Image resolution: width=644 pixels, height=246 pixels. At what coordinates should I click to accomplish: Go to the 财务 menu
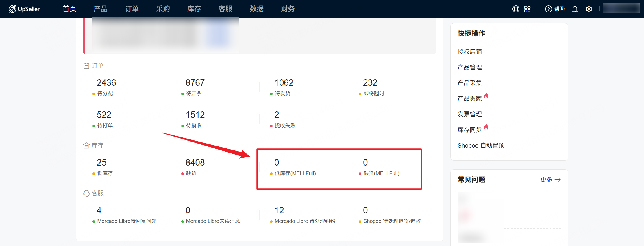288,9
